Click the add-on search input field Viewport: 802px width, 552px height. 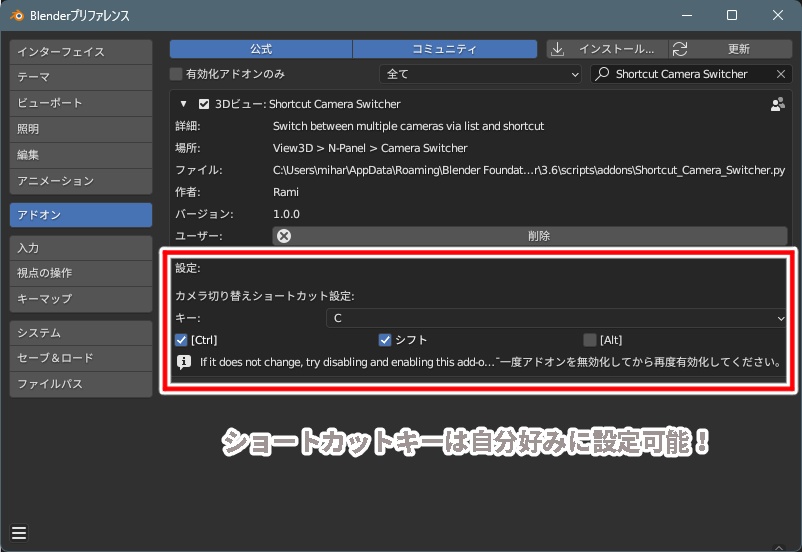click(691, 74)
